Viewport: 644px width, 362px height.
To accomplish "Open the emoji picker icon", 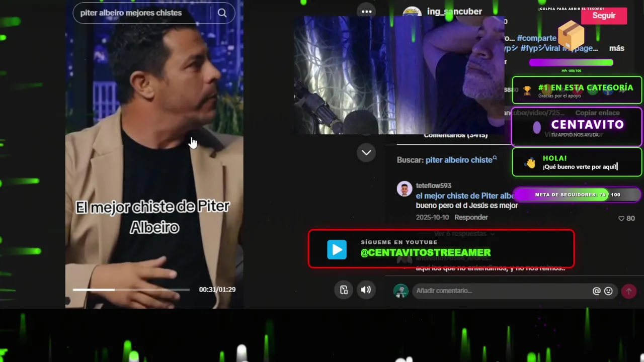I will click(x=608, y=291).
